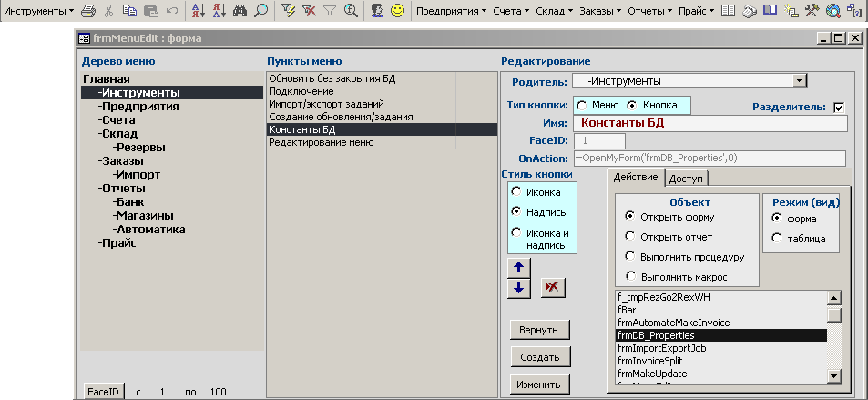Toggle the Разделитель checkbox
This screenshot has width=868, height=400.
[839, 107]
